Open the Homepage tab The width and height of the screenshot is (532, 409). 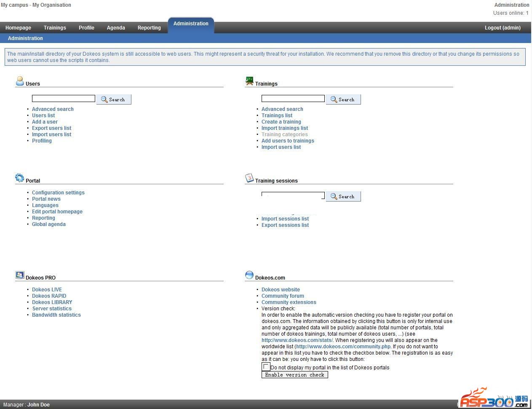pyautogui.click(x=18, y=28)
